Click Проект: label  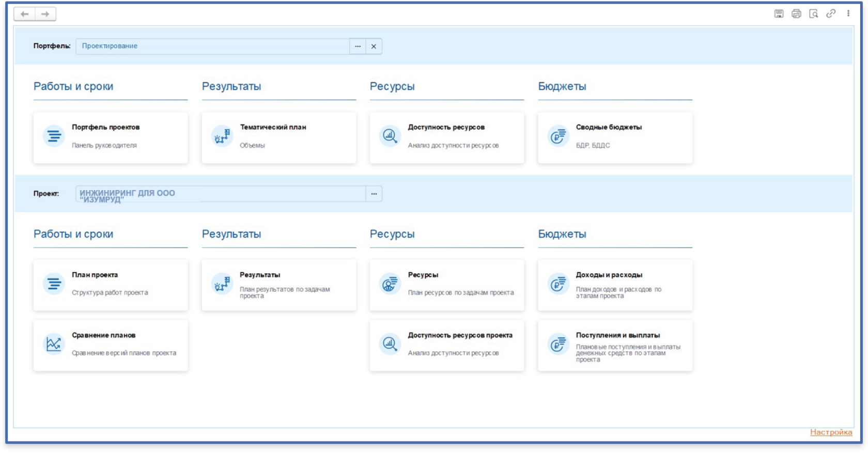(46, 194)
